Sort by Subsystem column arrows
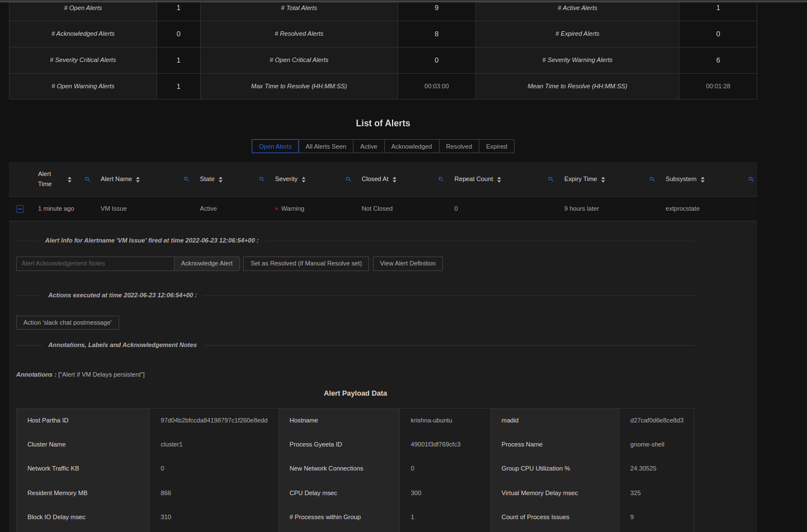This screenshot has height=532, width=807. pos(702,179)
